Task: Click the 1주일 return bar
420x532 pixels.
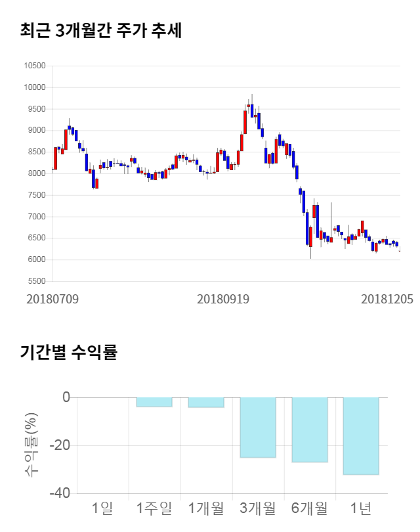Action: (x=154, y=402)
